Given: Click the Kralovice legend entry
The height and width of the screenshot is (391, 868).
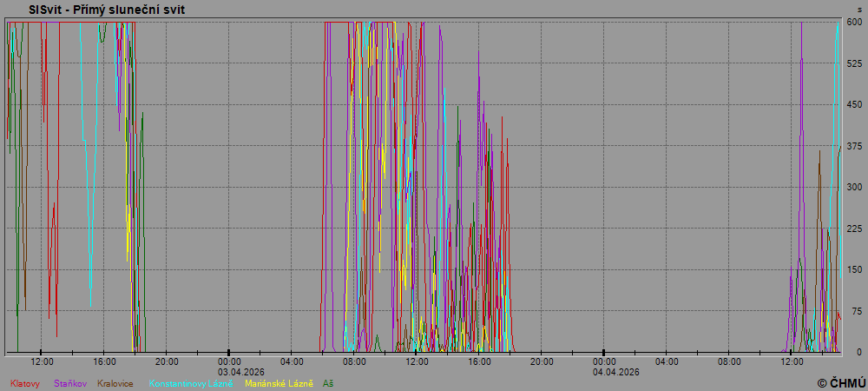Looking at the screenshot, I should pyautogui.click(x=115, y=383).
